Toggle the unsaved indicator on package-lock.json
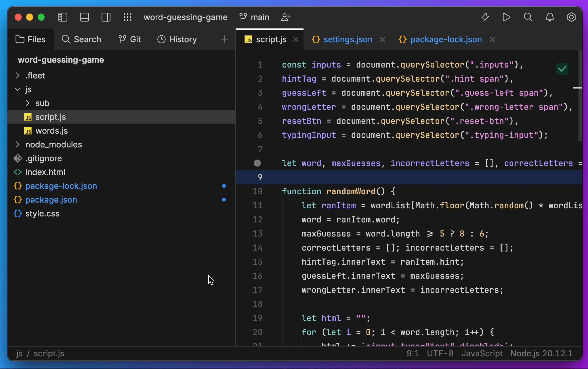The image size is (588, 369). (x=224, y=186)
